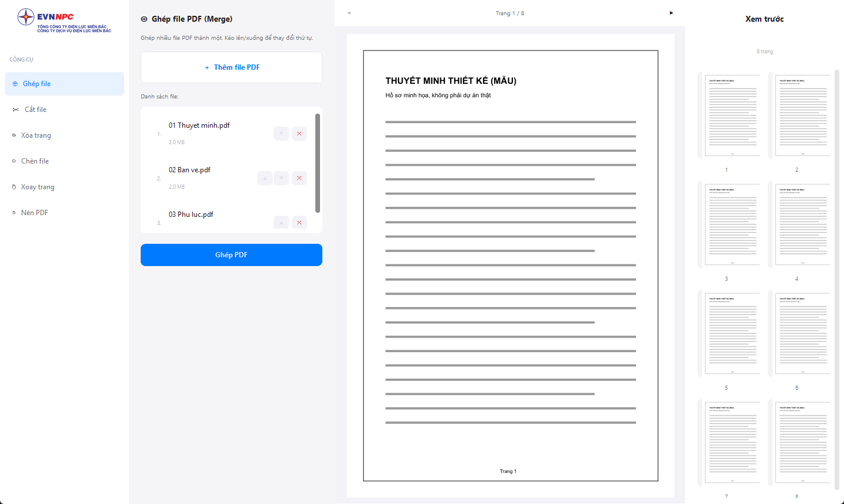Select page 6 thumbnail in preview
Viewport: 844px width, 504px height.
[x=799, y=333]
